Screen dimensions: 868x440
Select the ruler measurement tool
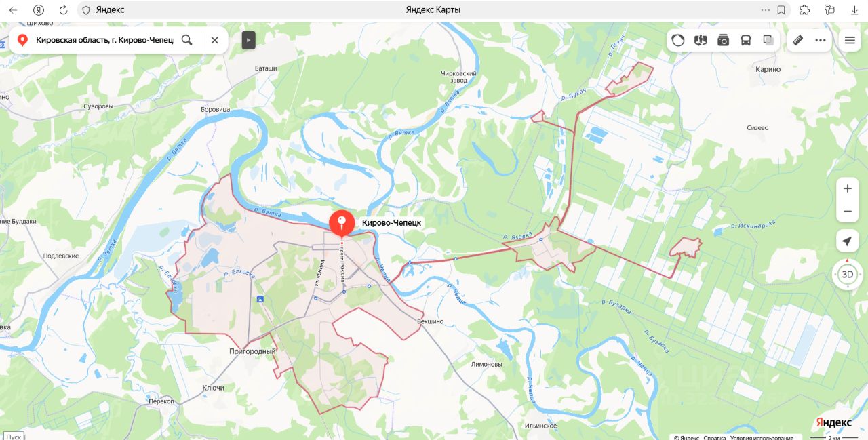(798, 40)
